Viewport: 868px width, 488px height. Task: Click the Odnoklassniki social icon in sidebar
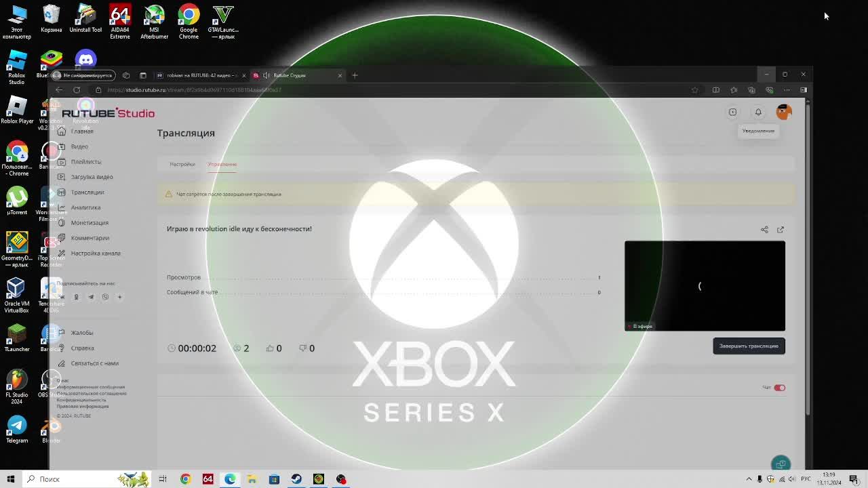76,297
